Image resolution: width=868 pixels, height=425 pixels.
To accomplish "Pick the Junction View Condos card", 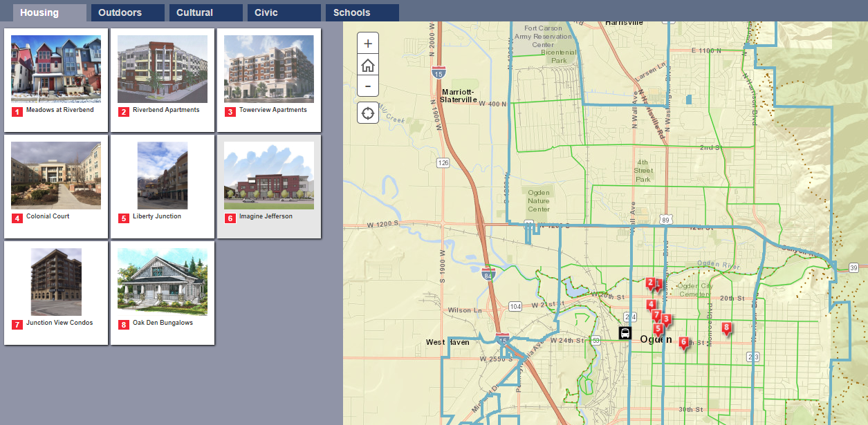I will 56,293.
